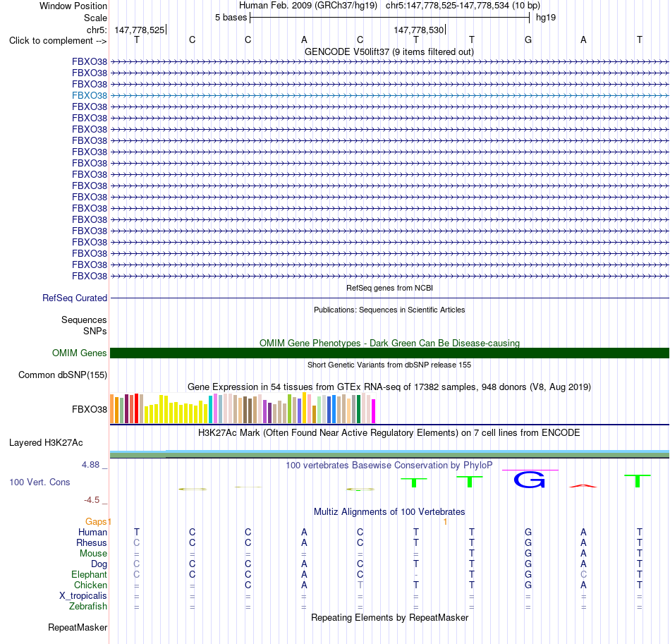Click the 4.88 upper PhyloP scale value
Image resolution: width=670 pixels, height=644 pixels.
pyautogui.click(x=90, y=465)
